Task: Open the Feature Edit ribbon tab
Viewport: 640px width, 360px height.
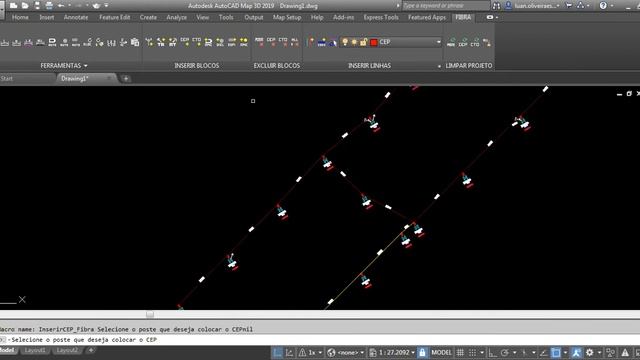Action: pos(115,17)
